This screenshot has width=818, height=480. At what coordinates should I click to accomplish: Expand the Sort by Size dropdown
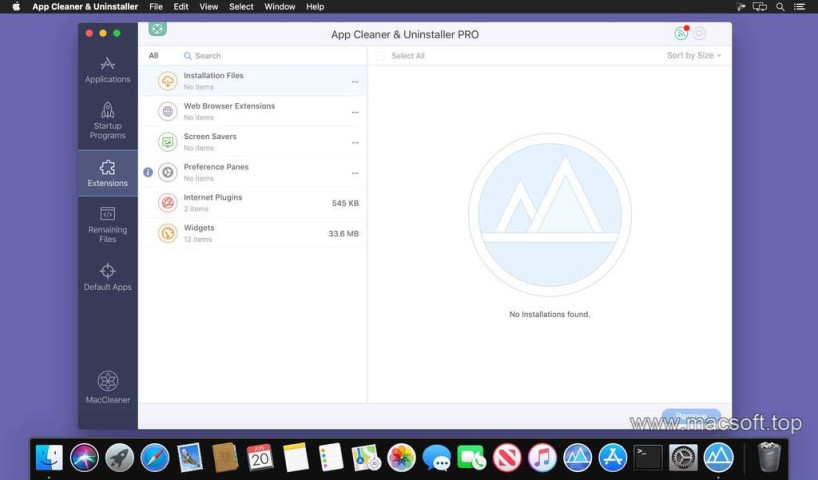(693, 56)
